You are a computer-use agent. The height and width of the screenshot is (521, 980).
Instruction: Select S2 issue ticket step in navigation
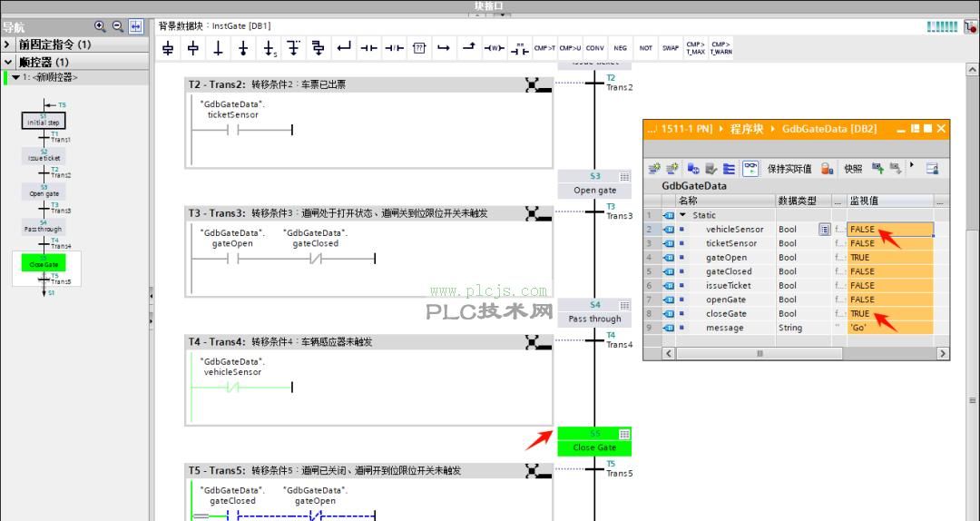[44, 156]
